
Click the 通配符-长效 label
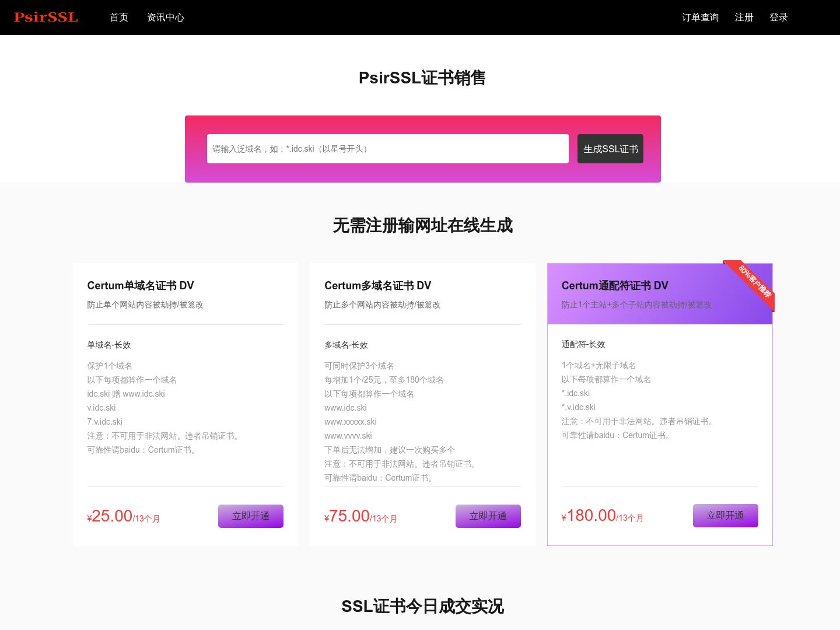583,344
